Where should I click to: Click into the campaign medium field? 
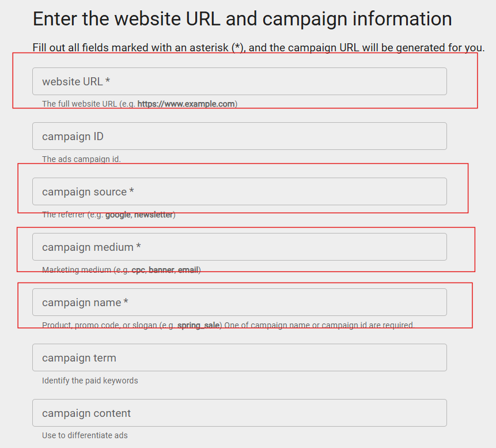pyautogui.click(x=239, y=247)
